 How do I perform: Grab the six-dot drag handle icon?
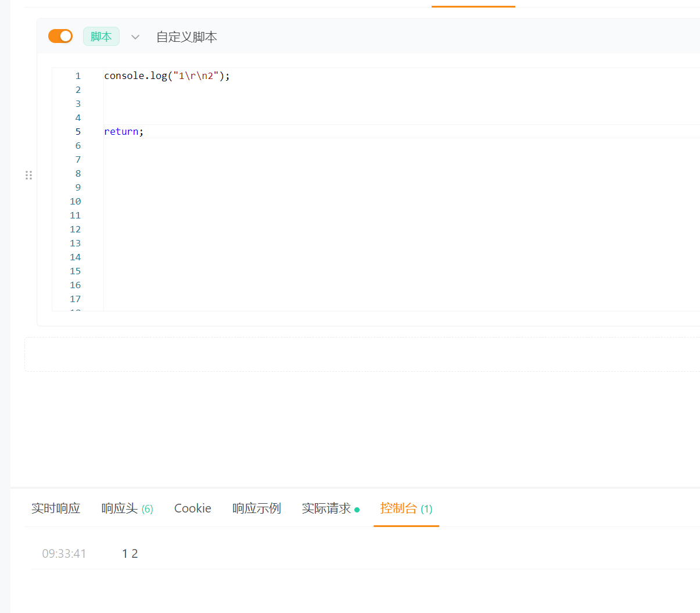pyautogui.click(x=28, y=175)
